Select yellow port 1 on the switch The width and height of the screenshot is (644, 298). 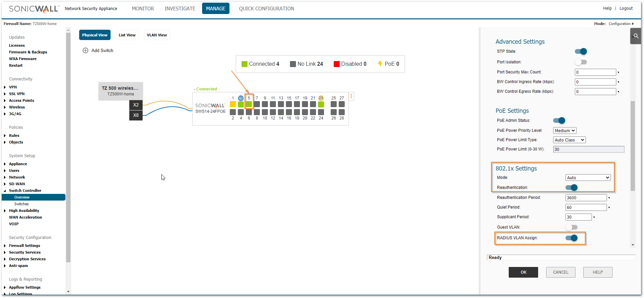pos(233,104)
